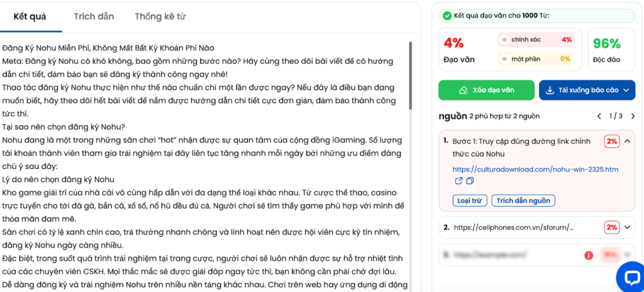Collapse the first source result
This screenshot has height=292, width=644.
pos(627,141)
